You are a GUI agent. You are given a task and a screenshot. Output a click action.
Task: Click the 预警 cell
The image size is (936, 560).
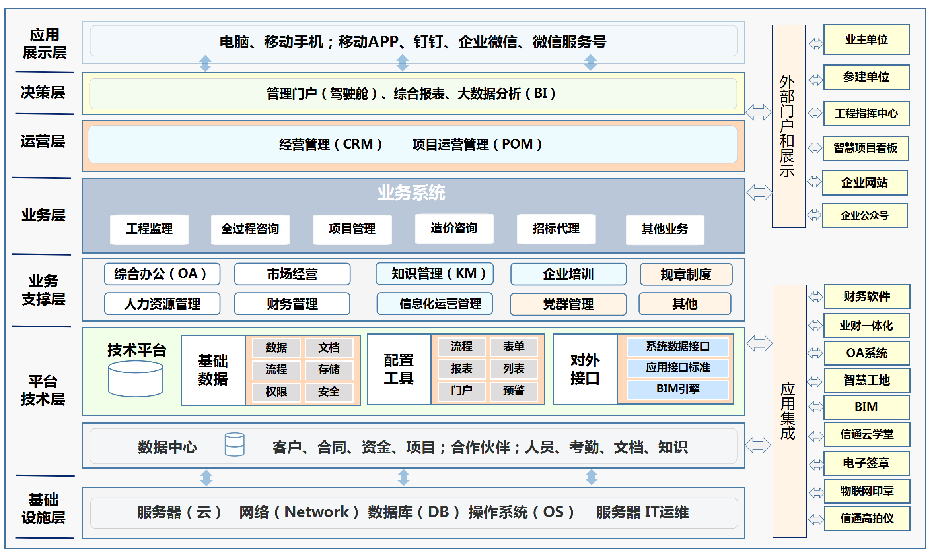[x=514, y=391]
